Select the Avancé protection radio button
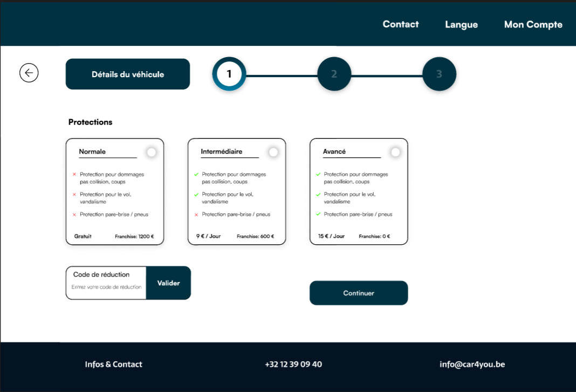Viewport: 576px width, 392px height. pyautogui.click(x=395, y=153)
